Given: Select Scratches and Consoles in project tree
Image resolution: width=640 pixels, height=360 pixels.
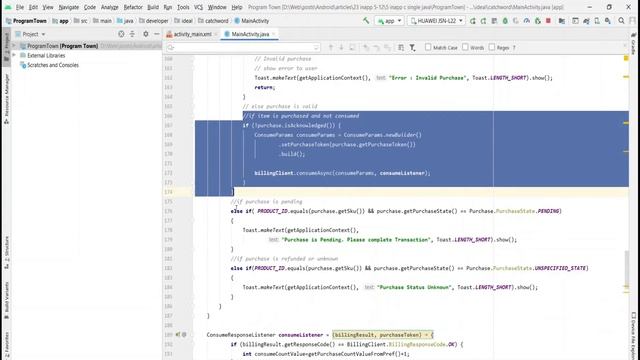Looking at the screenshot, I should coord(52,65).
